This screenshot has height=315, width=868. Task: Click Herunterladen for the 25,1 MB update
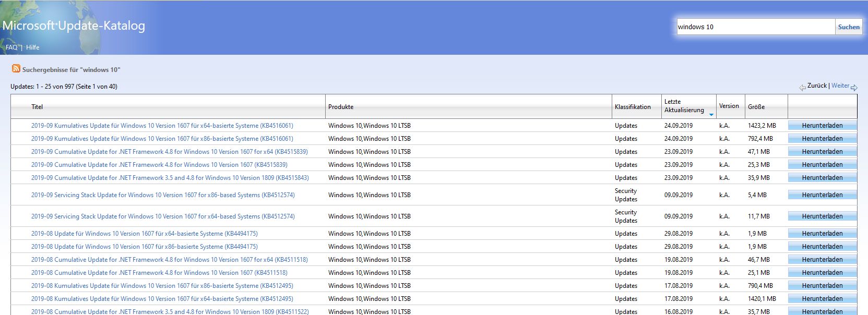pyautogui.click(x=823, y=273)
